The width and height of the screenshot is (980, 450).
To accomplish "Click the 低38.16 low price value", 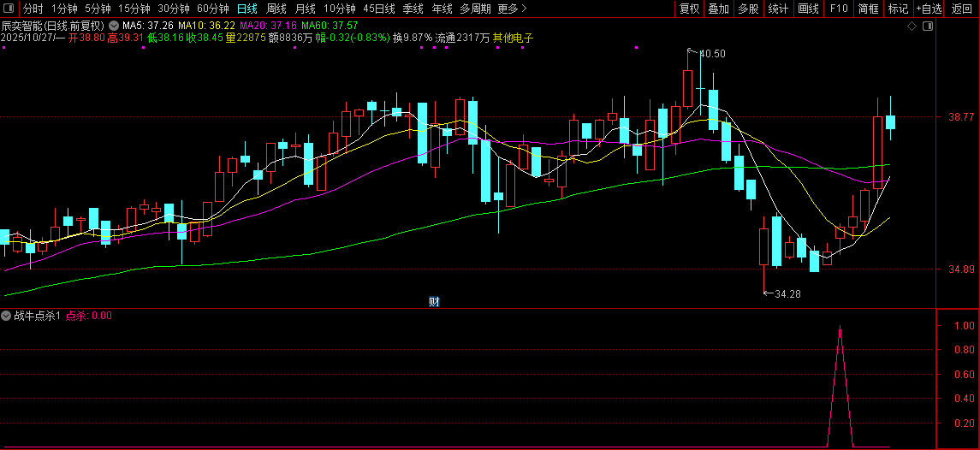I will click(x=166, y=38).
